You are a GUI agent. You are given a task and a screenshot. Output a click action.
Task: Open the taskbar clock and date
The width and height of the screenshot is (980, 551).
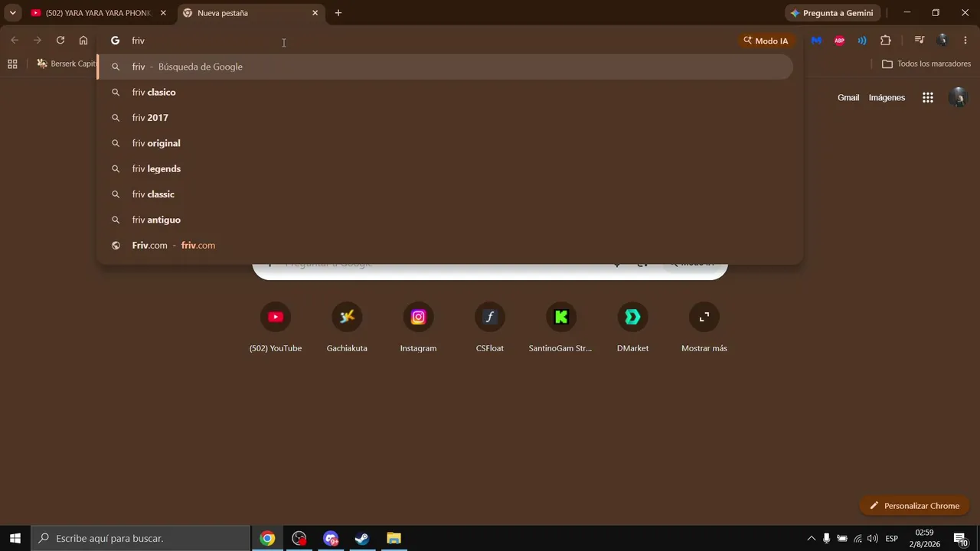(924, 538)
